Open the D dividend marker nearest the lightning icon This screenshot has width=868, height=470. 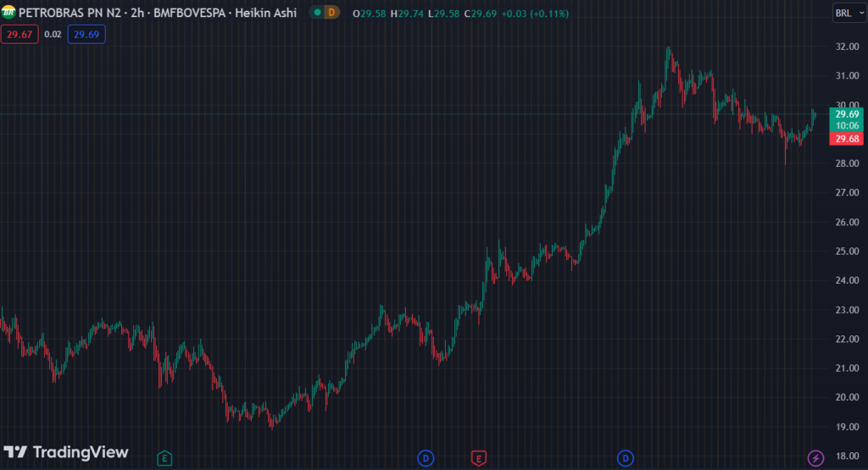click(625, 458)
